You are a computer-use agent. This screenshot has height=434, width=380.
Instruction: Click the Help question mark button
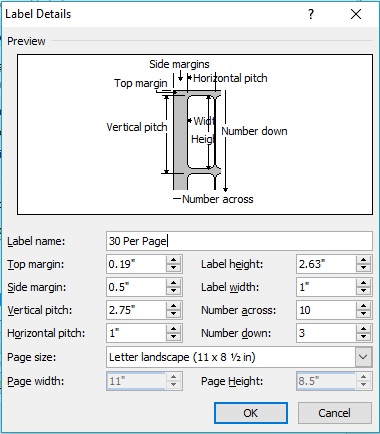311,14
